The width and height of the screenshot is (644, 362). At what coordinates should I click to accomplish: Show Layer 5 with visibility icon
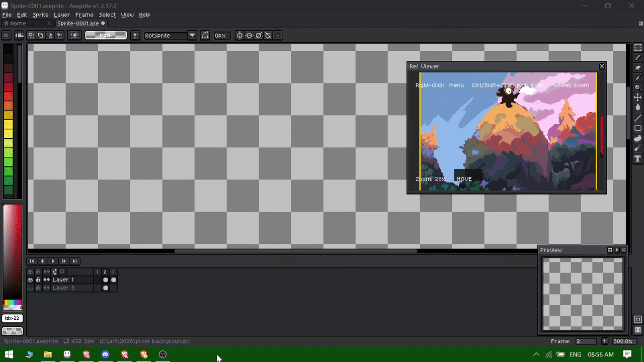point(30,288)
